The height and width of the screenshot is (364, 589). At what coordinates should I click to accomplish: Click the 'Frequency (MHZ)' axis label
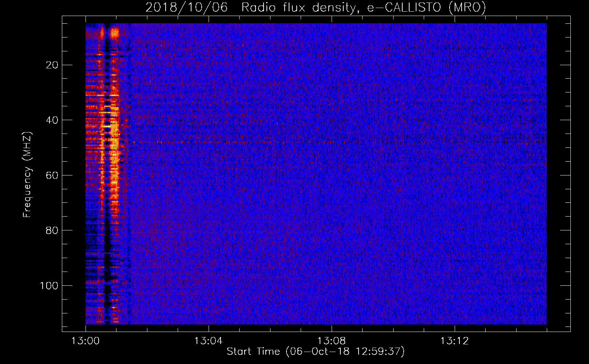27,174
